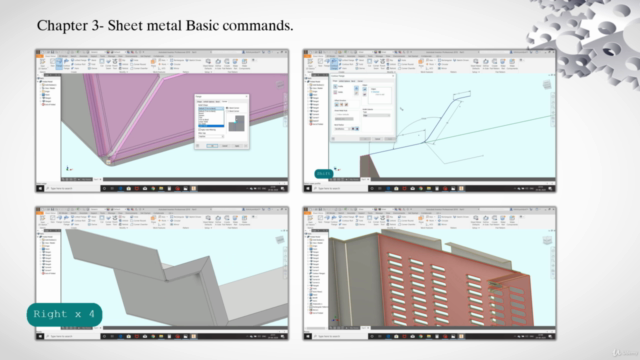
Task: Click Make Components in contour sketch screenshot
Action: coord(512,63)
